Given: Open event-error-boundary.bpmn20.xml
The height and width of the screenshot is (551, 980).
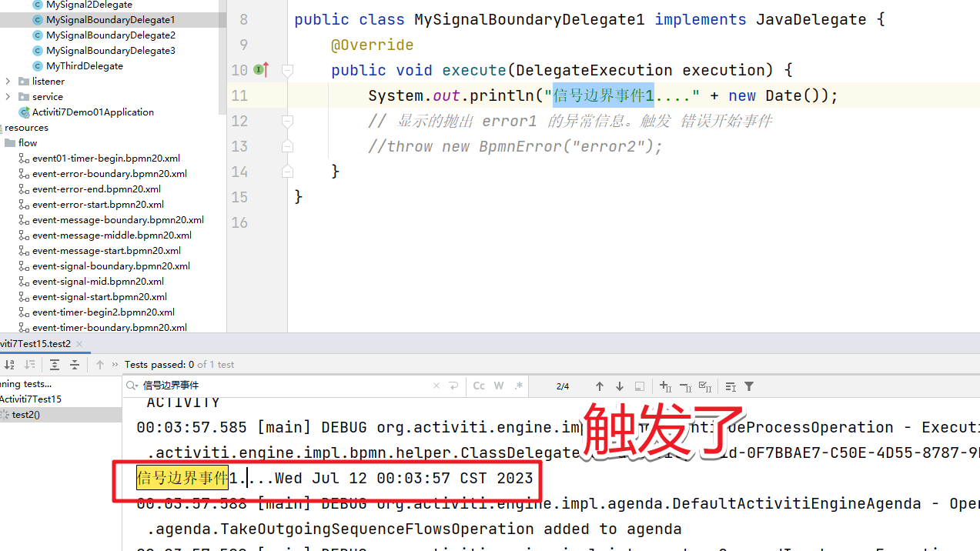Looking at the screenshot, I should click(x=109, y=174).
